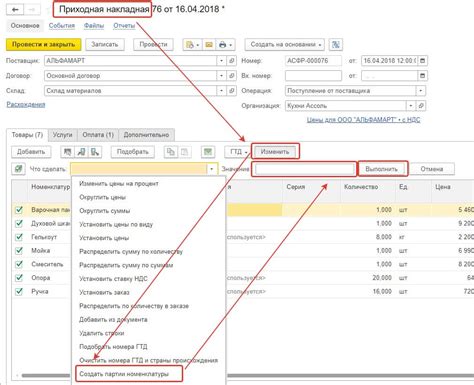Toggle the checkbox for the Варочная панель row
This screenshot has height=385, width=474.
click(x=19, y=210)
